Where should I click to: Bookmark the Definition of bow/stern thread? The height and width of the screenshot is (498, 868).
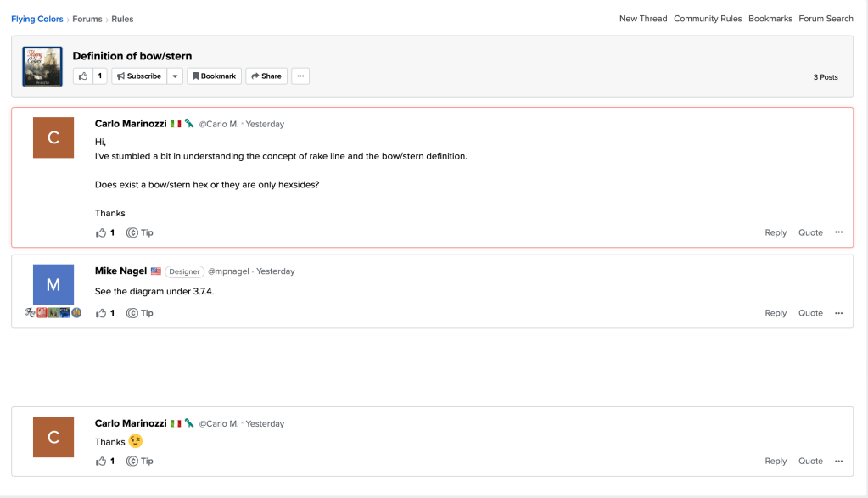coord(214,76)
